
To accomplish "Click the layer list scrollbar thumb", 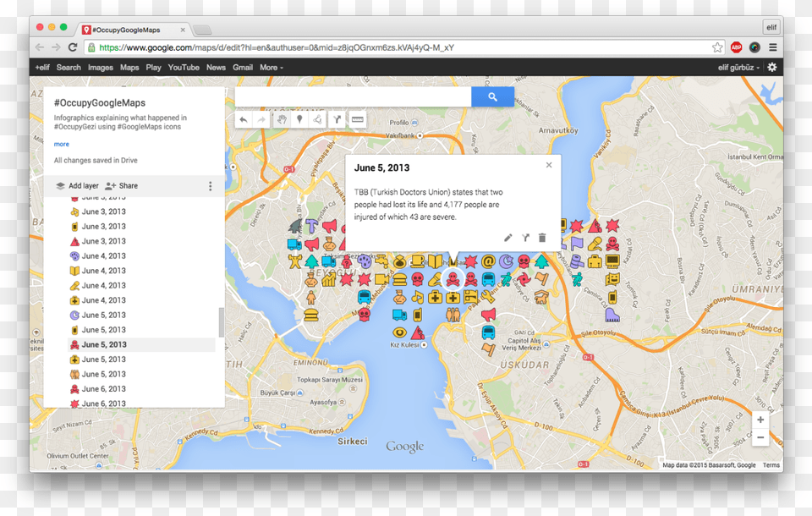I will pos(222,321).
